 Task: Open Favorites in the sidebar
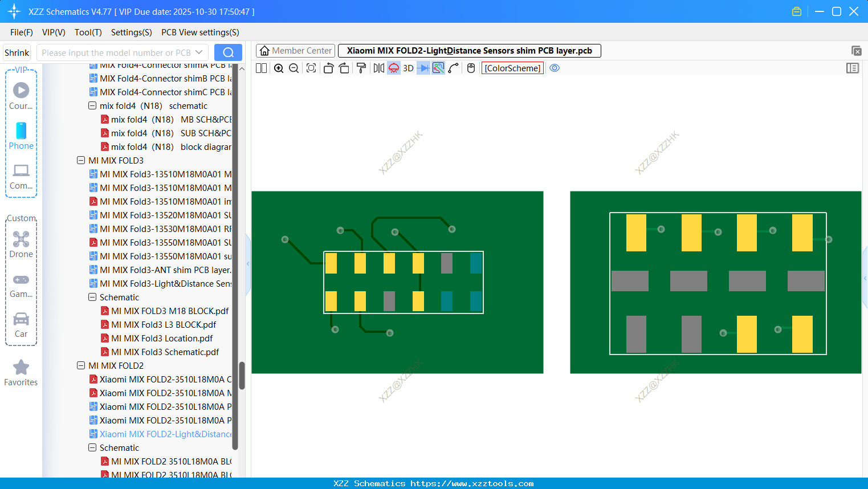tap(21, 373)
